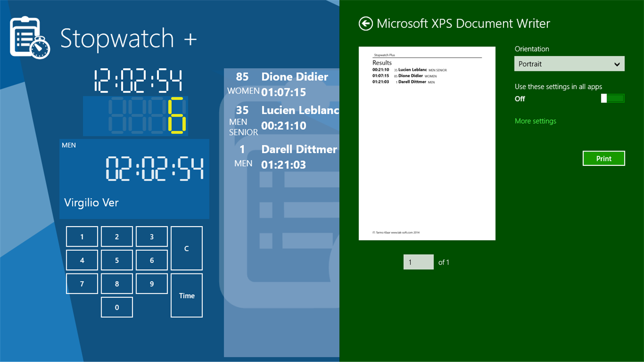Tap keypad digit 0

click(117, 307)
